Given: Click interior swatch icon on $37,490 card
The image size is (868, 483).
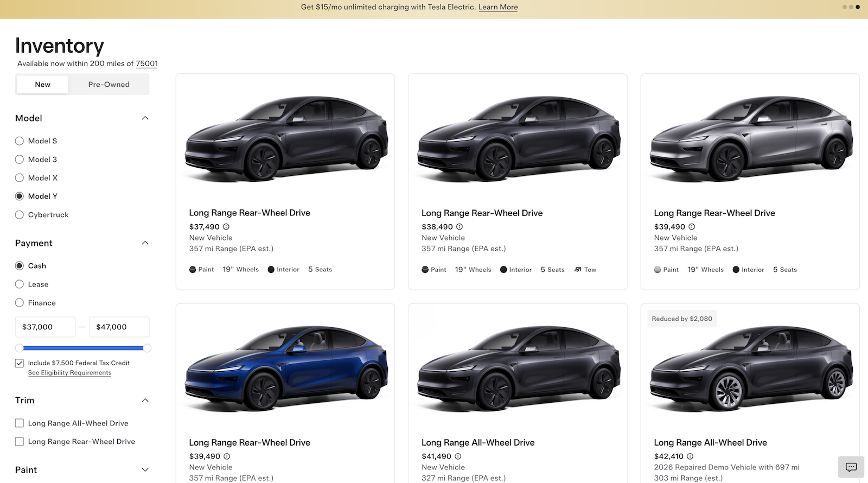Looking at the screenshot, I should 271,270.
